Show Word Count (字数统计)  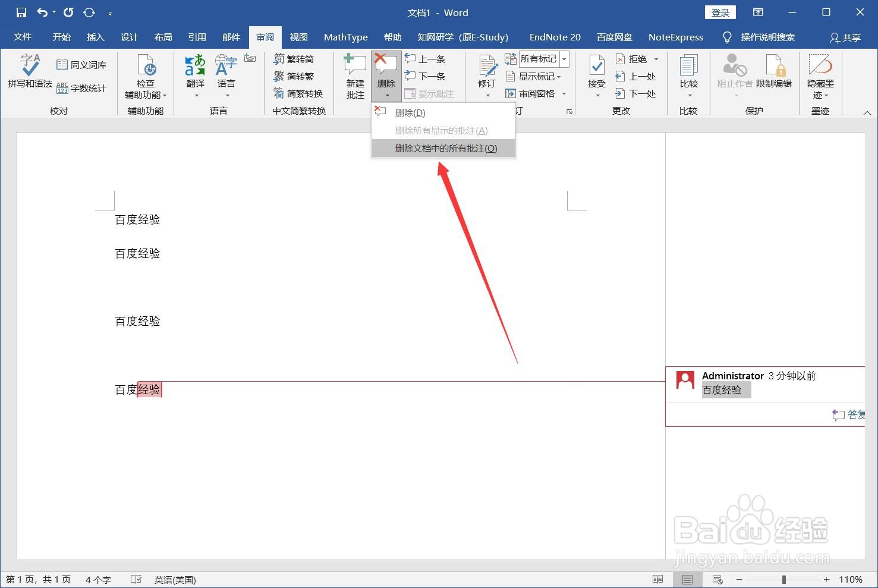click(x=81, y=88)
